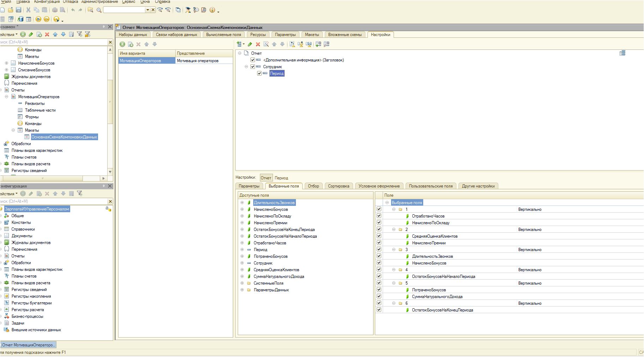
Task: Click the pencil Edit icon in settings toolbar
Action: click(x=250, y=44)
